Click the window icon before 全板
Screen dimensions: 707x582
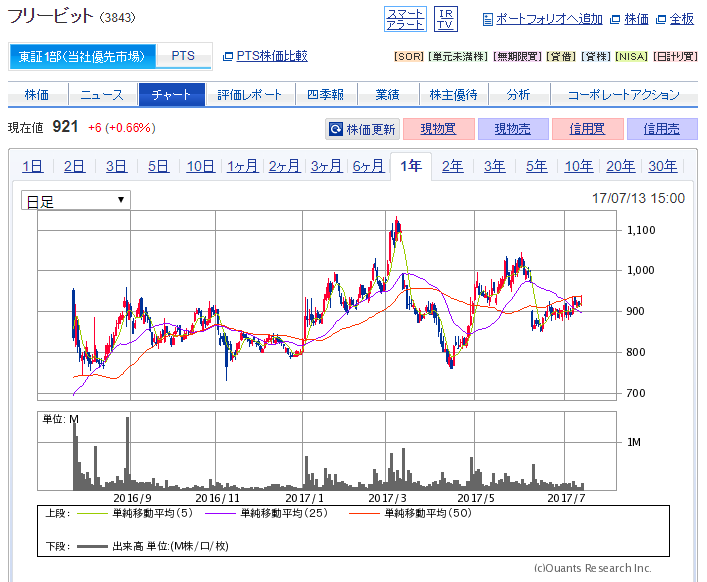pyautogui.click(x=661, y=19)
